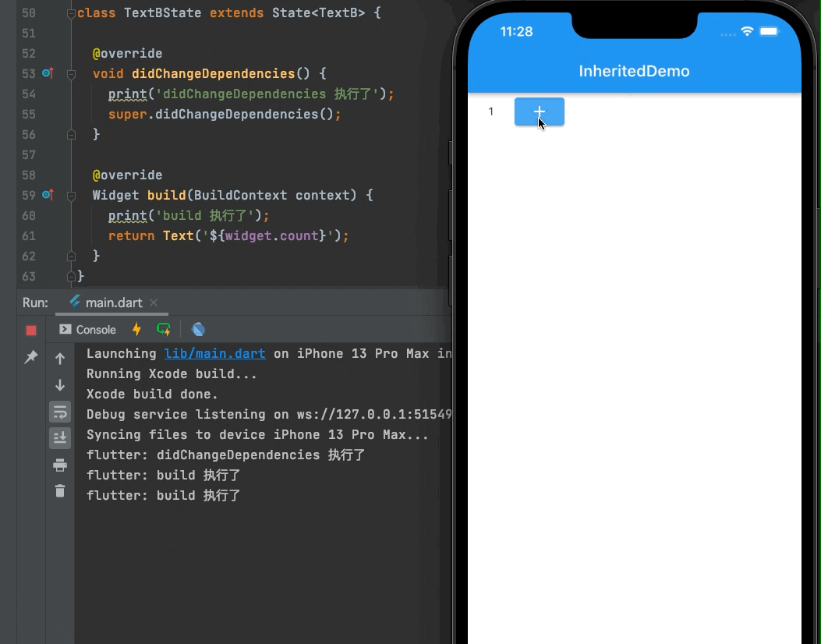Pin the Run tool window tab
This screenshot has width=821, height=644.
click(31, 357)
